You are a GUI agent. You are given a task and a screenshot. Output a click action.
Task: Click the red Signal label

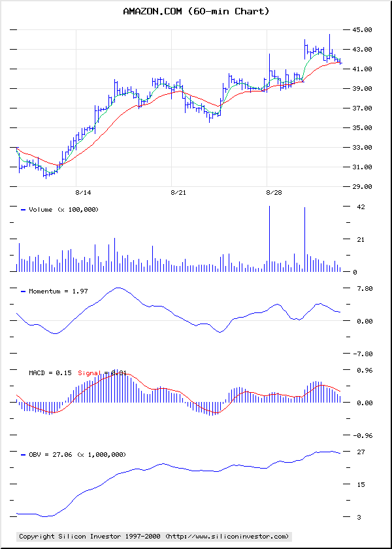[90, 373]
